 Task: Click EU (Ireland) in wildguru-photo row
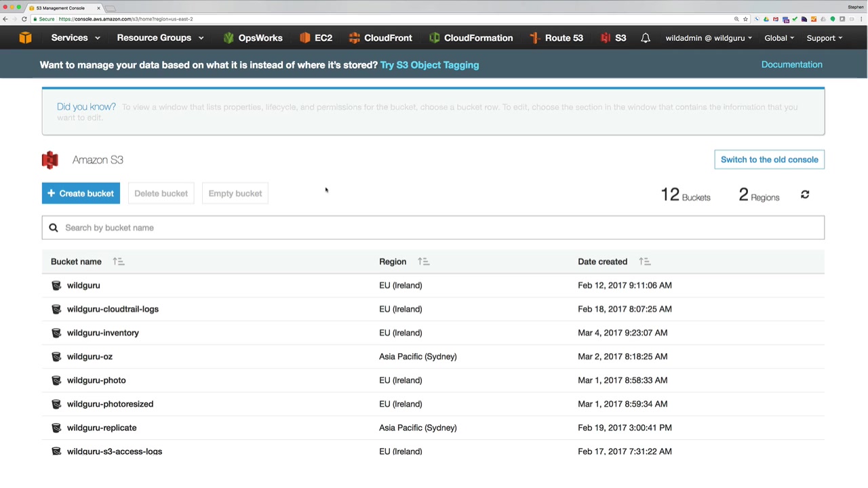pyautogui.click(x=400, y=380)
